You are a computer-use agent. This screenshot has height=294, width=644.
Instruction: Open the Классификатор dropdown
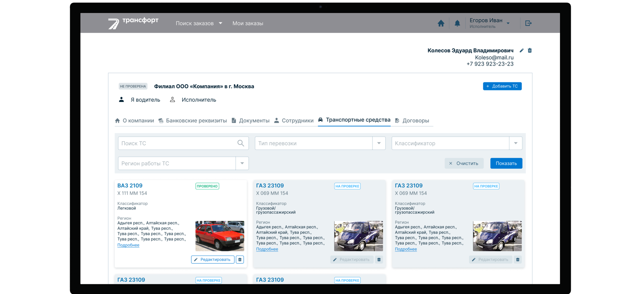pos(516,143)
